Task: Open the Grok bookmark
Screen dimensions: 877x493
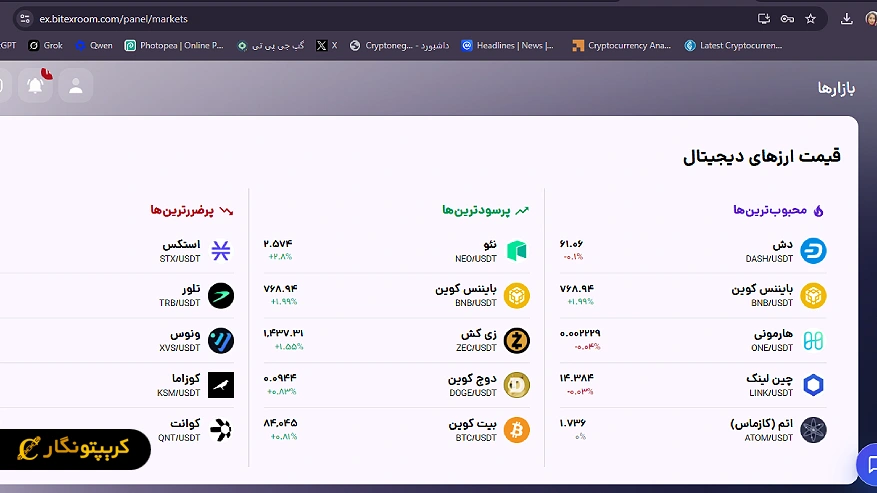Action: pyautogui.click(x=46, y=45)
